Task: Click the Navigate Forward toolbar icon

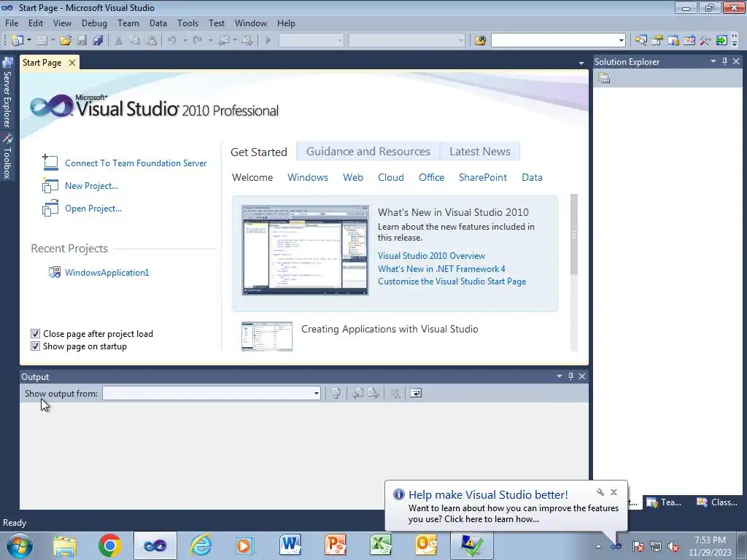Action: [247, 41]
